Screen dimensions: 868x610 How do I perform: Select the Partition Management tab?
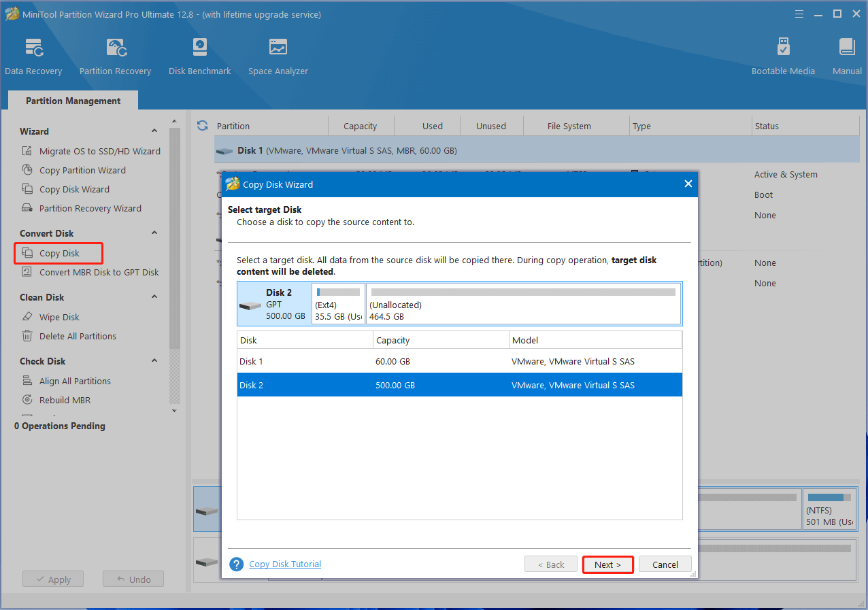click(73, 101)
